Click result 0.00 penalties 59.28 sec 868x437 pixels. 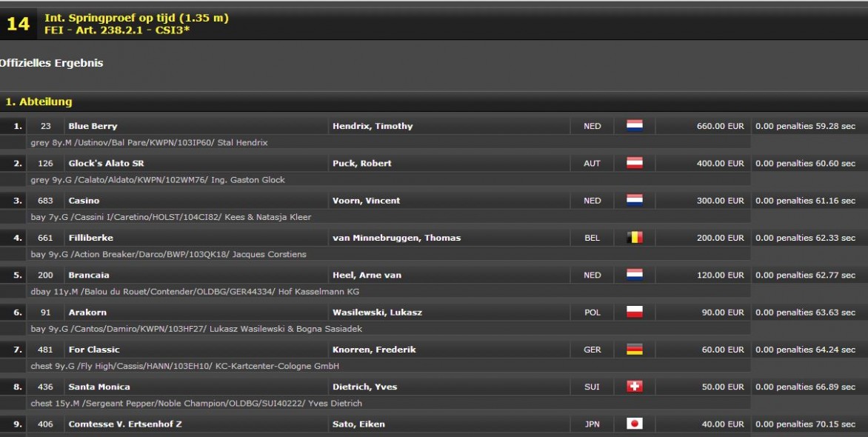point(806,126)
